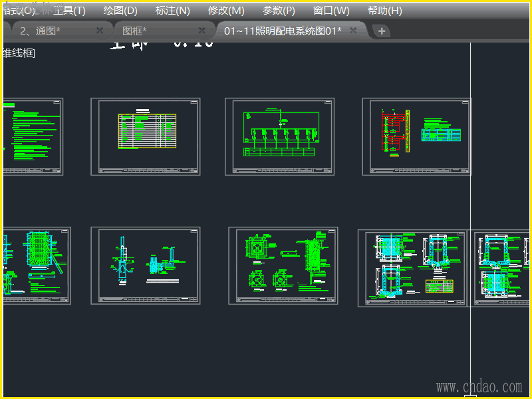Image resolution: width=532 pixels, height=399 pixels.
Task: Open the 标注(N) dimension menu
Action: (172, 11)
